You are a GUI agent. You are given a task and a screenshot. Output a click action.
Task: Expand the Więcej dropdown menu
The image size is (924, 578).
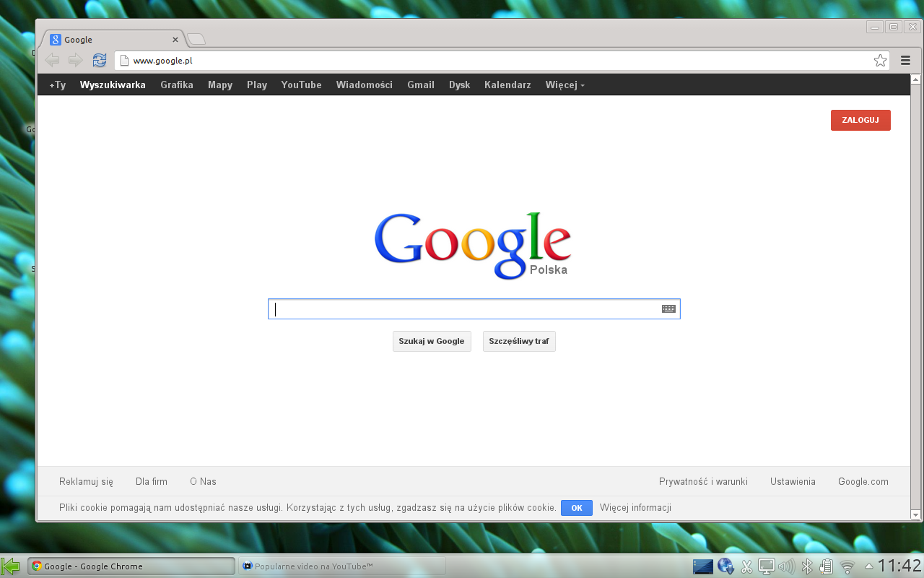(565, 85)
